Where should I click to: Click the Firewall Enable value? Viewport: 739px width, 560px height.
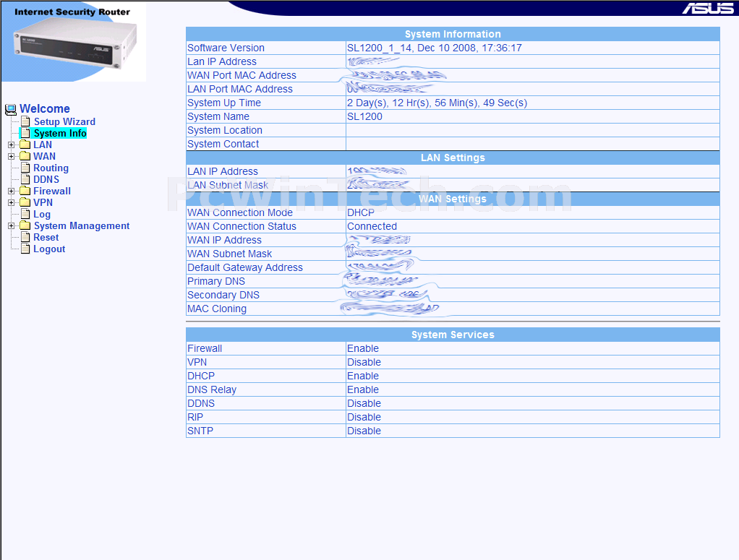(363, 348)
